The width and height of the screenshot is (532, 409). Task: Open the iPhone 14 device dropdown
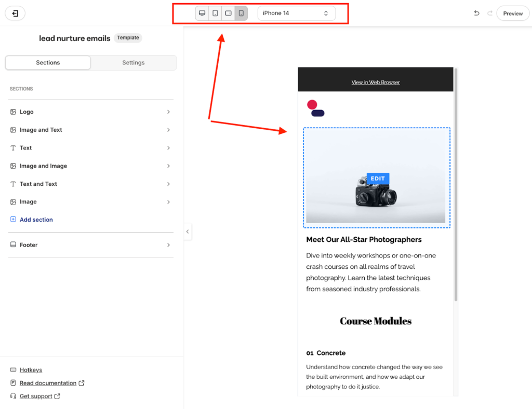[297, 13]
